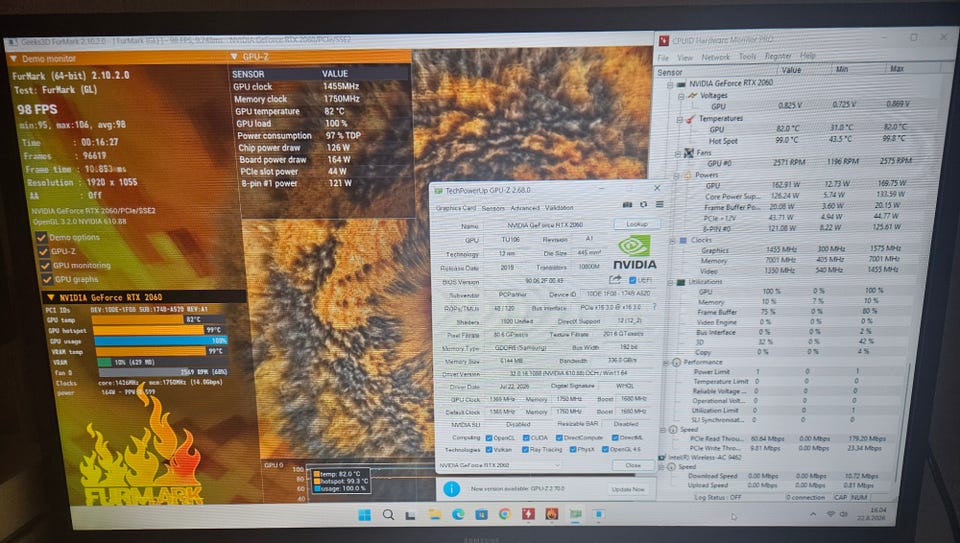Image resolution: width=960 pixels, height=543 pixels.
Task: Click the blue GPU usage bar in FurMark
Action: pos(160,340)
